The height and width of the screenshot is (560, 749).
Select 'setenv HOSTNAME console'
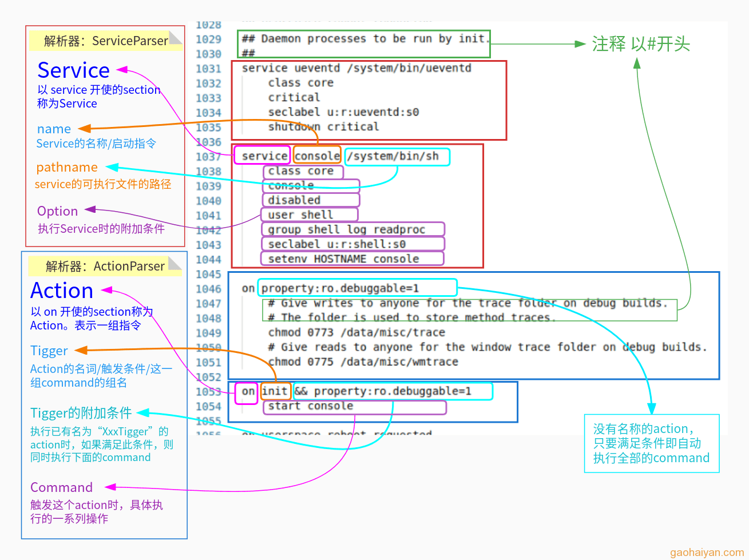[343, 259]
